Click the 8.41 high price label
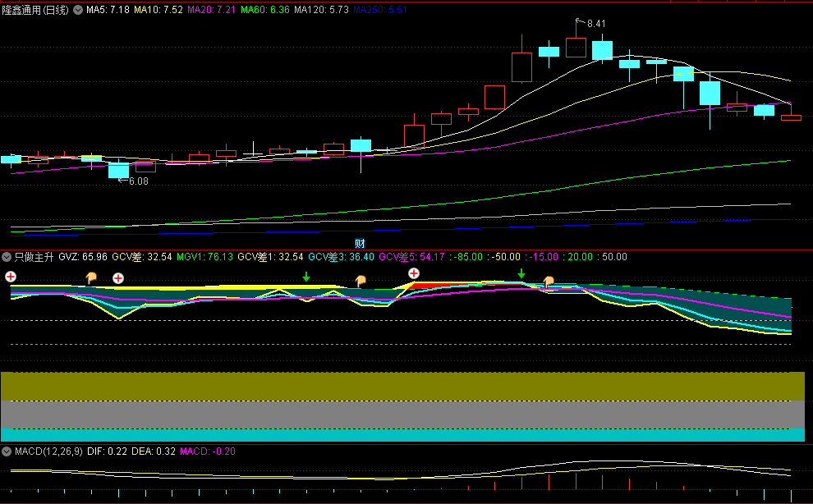813x504 pixels. [595, 23]
